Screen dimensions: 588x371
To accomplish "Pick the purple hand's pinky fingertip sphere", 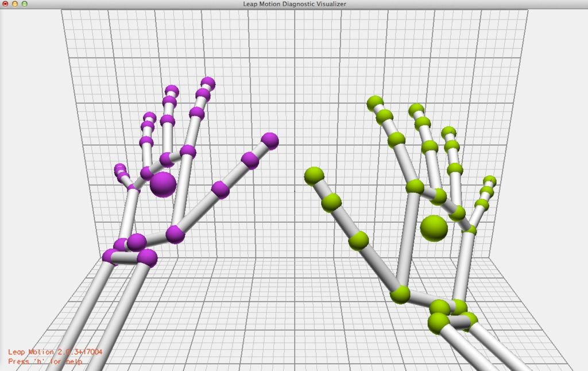I will click(x=119, y=168).
